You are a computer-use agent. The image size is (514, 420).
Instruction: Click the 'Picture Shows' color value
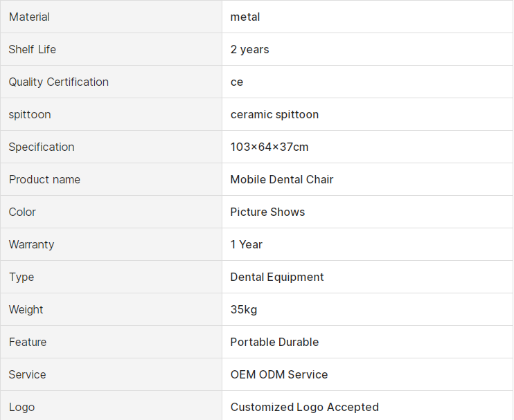click(x=267, y=212)
